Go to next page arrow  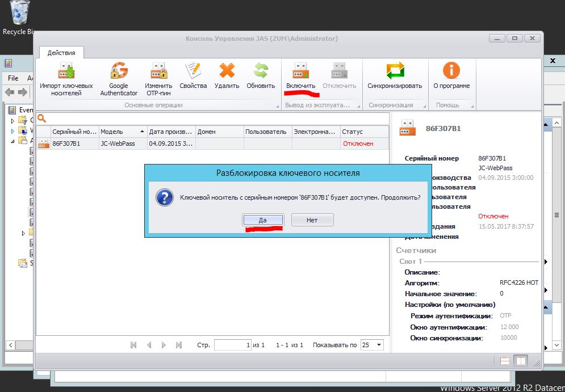pos(164,345)
